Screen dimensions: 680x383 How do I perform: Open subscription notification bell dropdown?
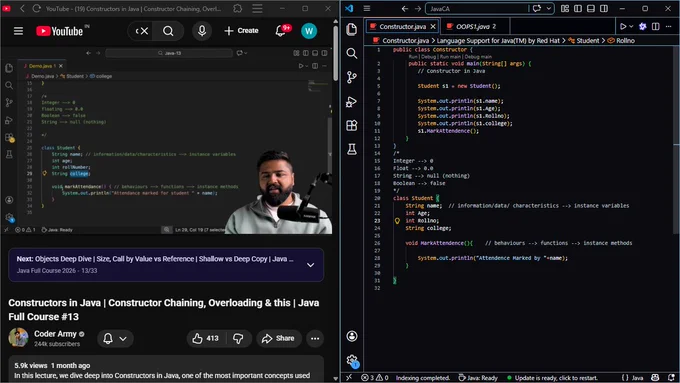[115, 338]
